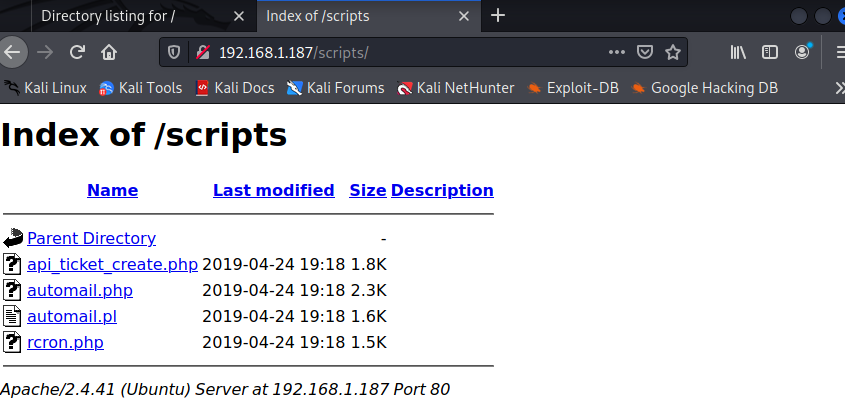Open the Library history and bookmarks
The image size is (845, 406).
click(739, 52)
